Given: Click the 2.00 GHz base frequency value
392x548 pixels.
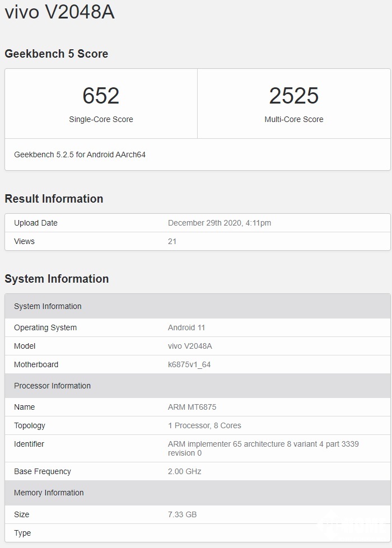Looking at the screenshot, I should pos(184,471).
